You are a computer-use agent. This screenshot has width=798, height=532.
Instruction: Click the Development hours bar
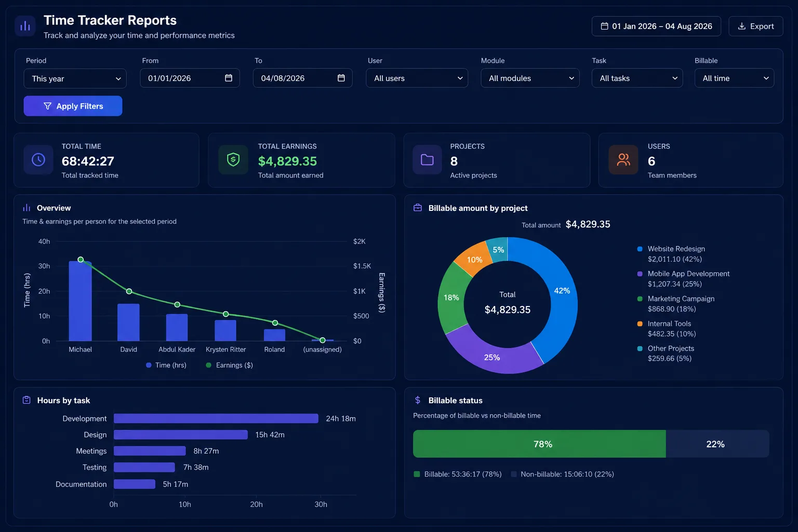tap(216, 419)
